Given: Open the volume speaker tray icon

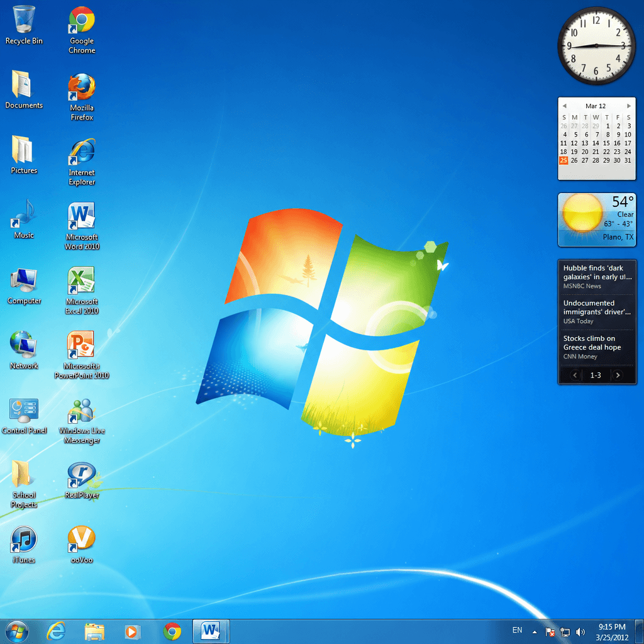Looking at the screenshot, I should pos(580,632).
